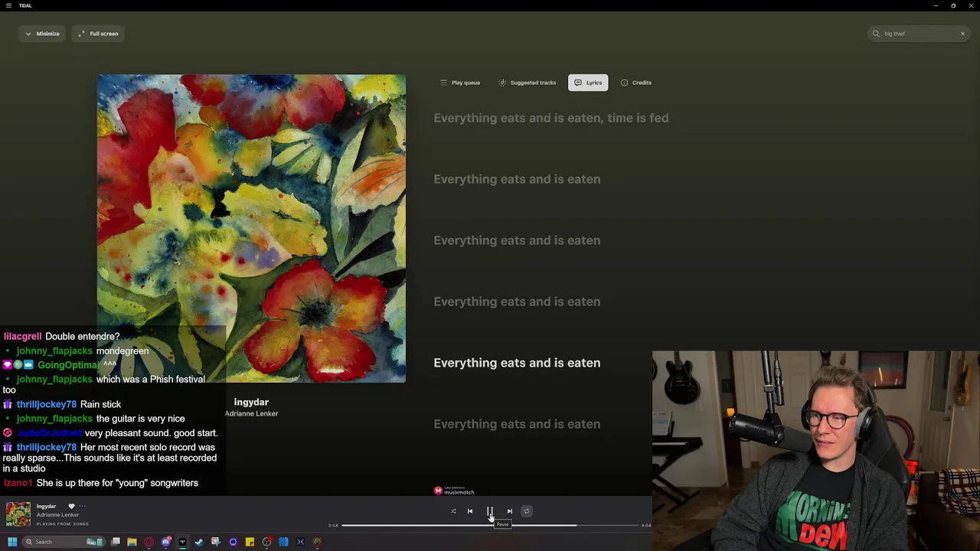Open Task View from taskbar

pos(115,542)
